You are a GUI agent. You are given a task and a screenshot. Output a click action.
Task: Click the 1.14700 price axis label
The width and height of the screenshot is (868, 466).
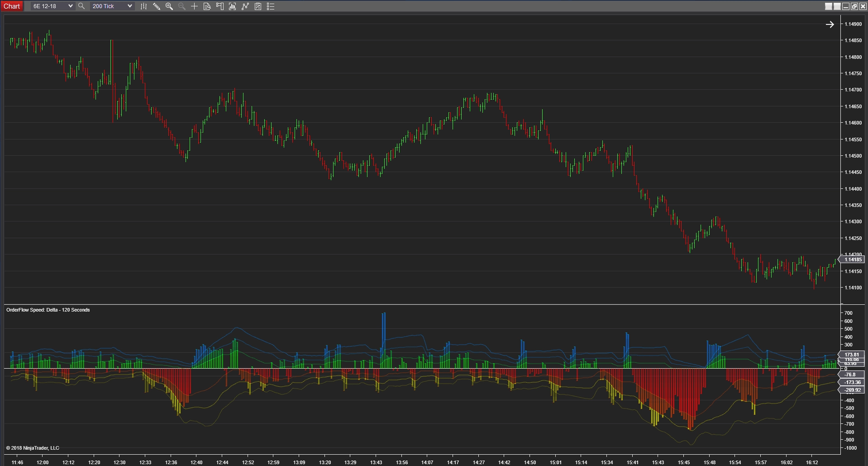pyautogui.click(x=853, y=90)
